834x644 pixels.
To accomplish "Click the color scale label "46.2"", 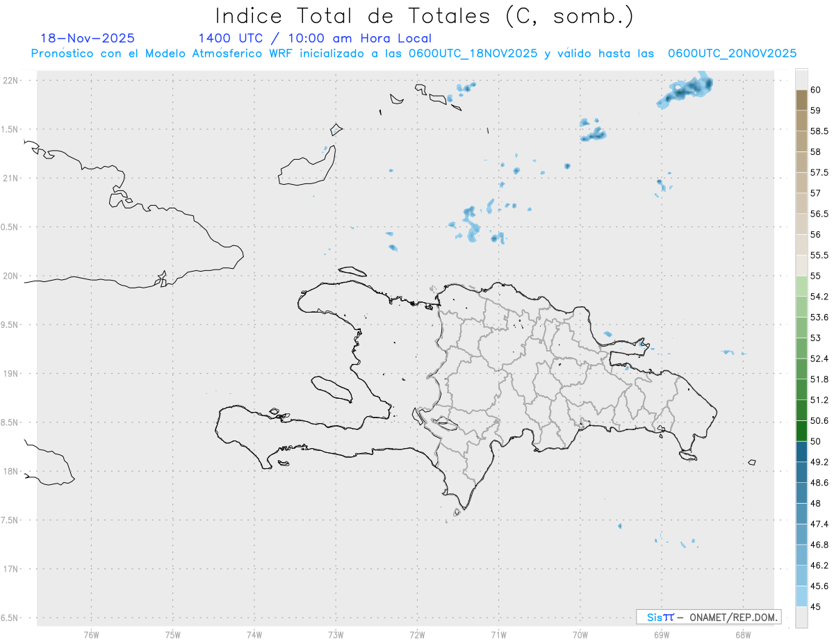I will click(819, 565).
